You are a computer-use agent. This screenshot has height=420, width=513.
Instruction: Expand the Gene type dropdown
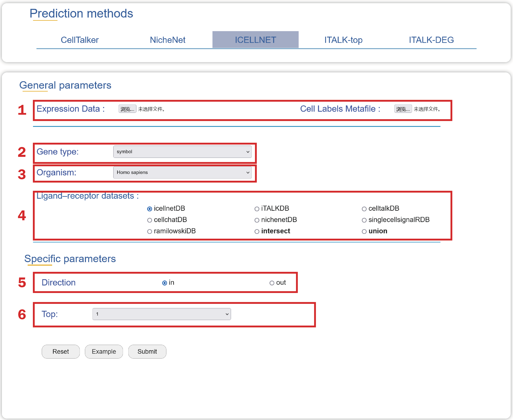182,152
